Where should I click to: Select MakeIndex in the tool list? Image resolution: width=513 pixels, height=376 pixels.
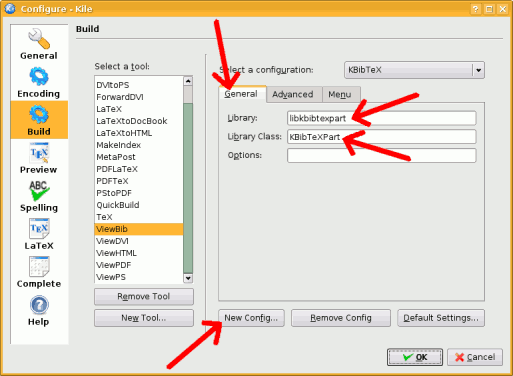pos(139,145)
